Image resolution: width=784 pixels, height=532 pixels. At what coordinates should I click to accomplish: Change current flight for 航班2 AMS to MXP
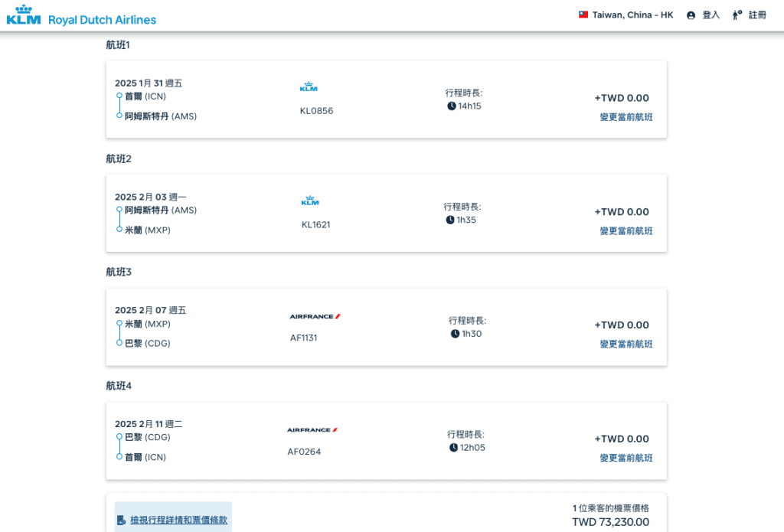tap(626, 231)
